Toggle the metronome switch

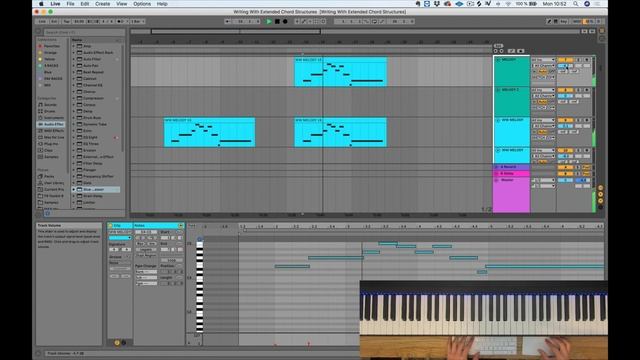(120, 21)
